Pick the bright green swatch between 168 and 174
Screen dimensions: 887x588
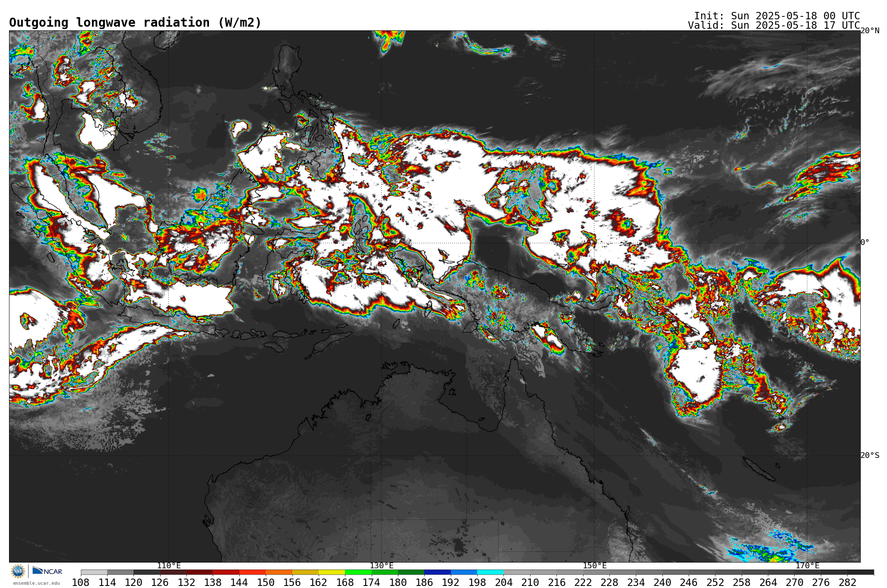tap(358, 572)
